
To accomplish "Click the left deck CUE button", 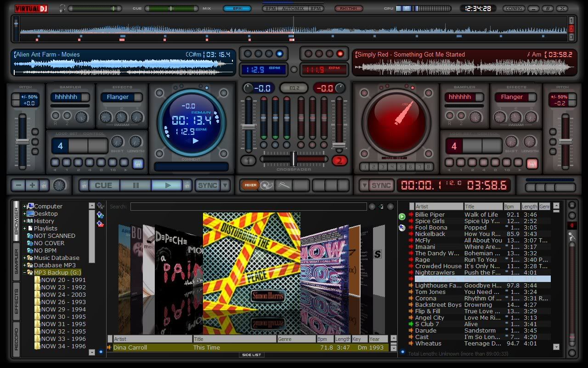I will pos(103,185).
